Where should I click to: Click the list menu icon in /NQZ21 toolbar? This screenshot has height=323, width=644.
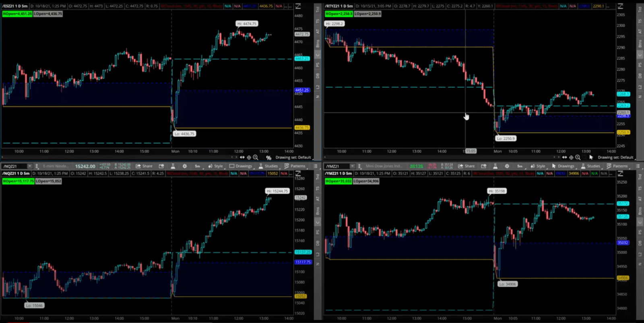[316, 166]
